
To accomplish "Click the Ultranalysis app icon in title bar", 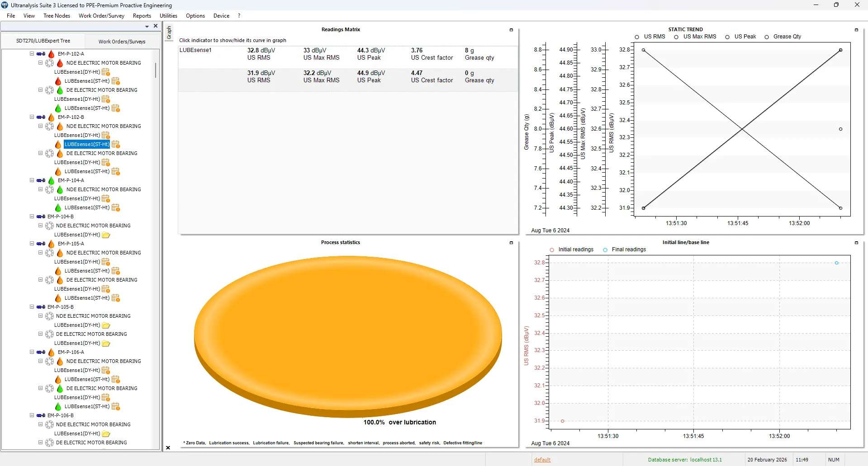I will pos(5,5).
